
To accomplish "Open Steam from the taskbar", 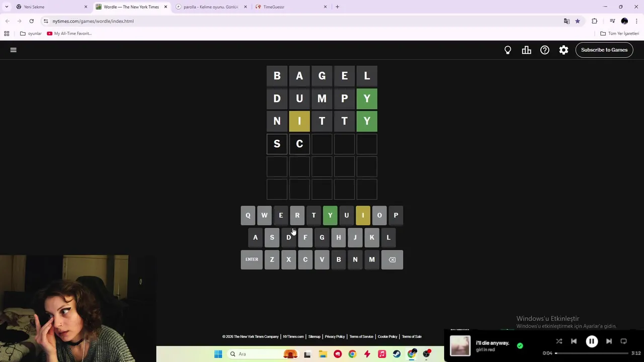I will tap(397, 354).
